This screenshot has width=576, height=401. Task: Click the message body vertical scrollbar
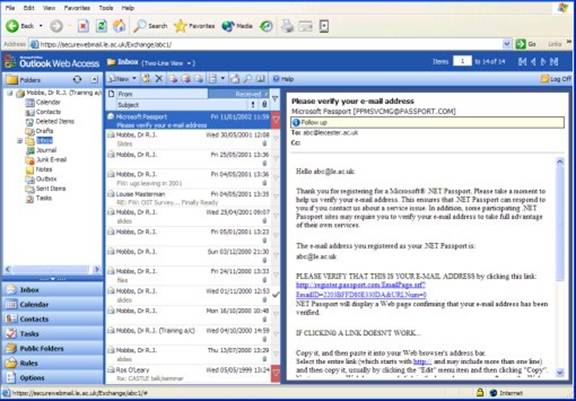(560, 224)
